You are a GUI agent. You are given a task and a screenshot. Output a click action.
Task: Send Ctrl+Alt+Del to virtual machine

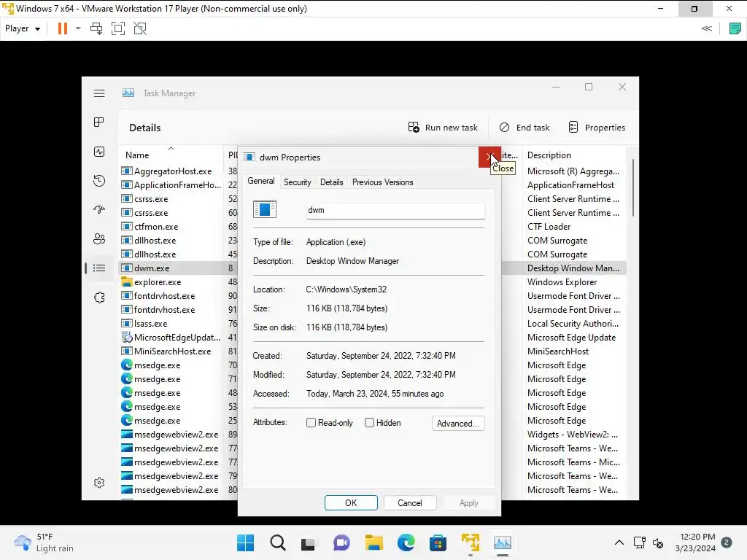tap(96, 28)
